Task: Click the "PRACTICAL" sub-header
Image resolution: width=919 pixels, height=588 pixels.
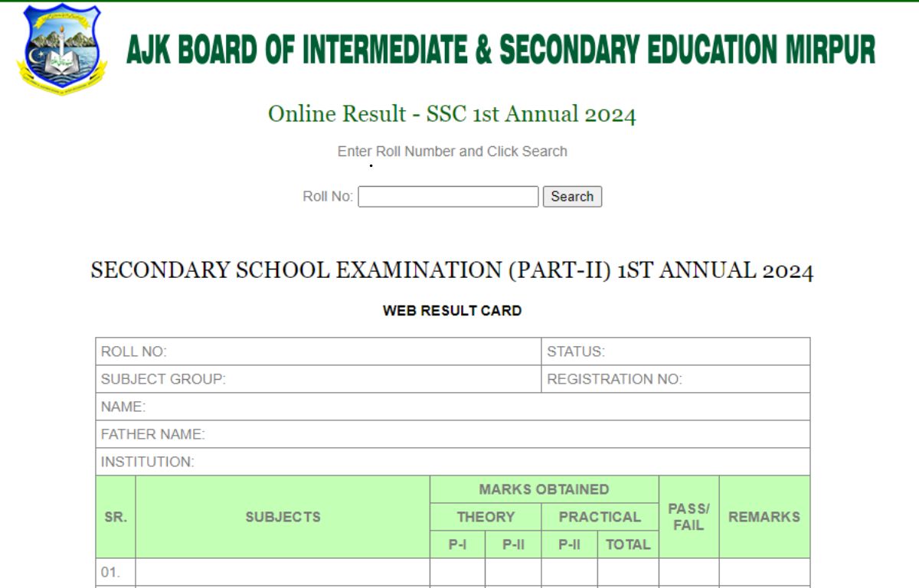Action: pos(600,517)
